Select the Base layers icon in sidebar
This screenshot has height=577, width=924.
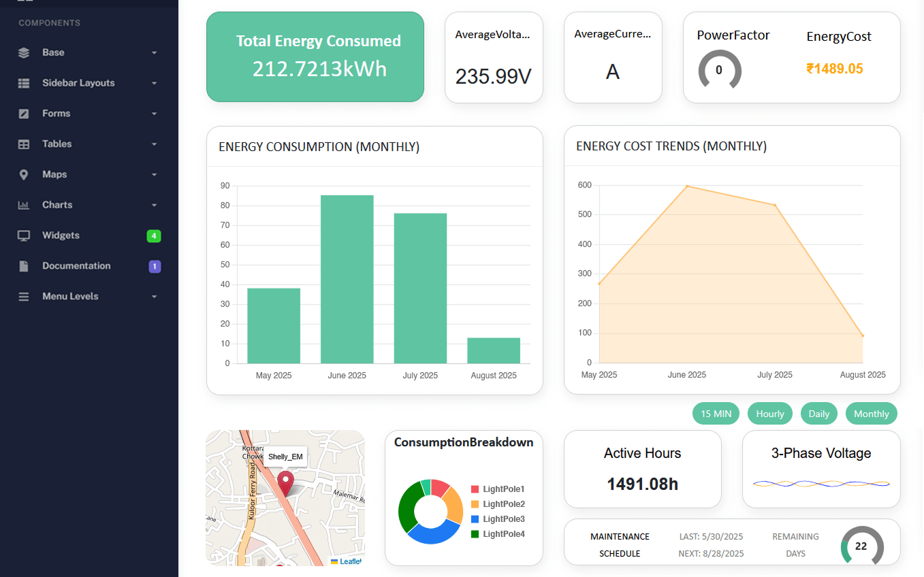click(x=24, y=52)
